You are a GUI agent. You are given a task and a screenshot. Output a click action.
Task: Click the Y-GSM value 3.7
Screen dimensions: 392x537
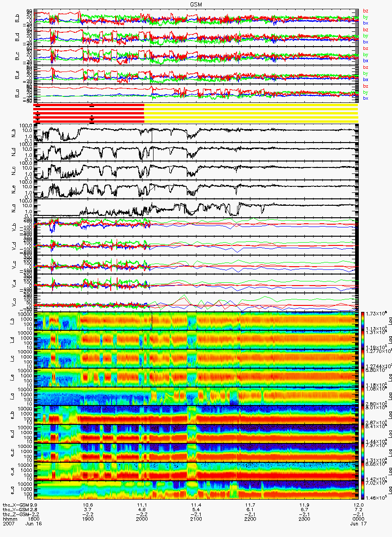pos(89,510)
